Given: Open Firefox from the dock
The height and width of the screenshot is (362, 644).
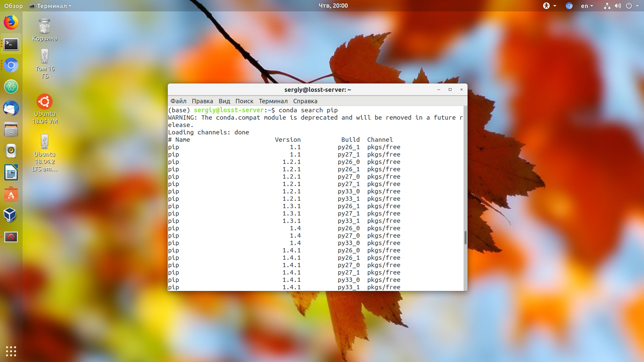Looking at the screenshot, I should pos(11,22).
